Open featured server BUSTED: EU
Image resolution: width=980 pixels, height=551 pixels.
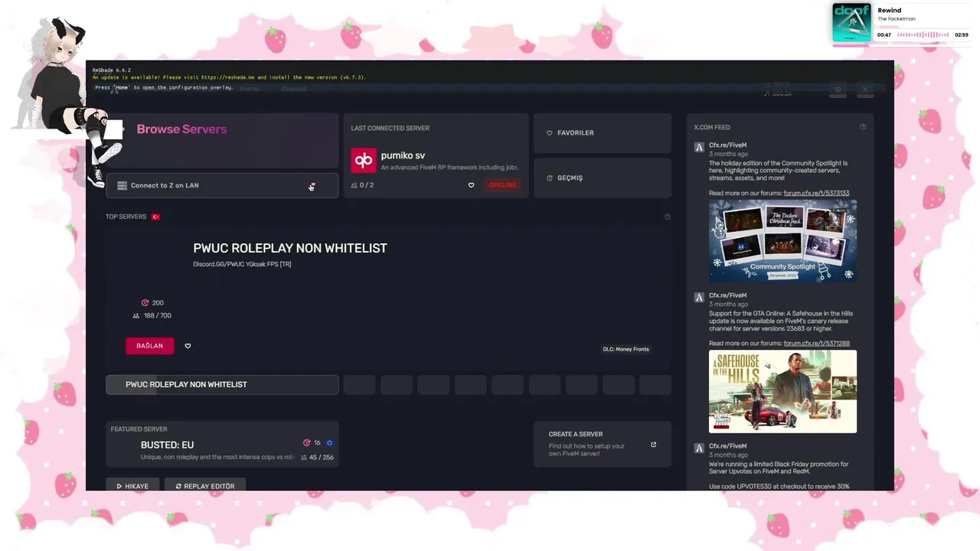[x=222, y=444]
